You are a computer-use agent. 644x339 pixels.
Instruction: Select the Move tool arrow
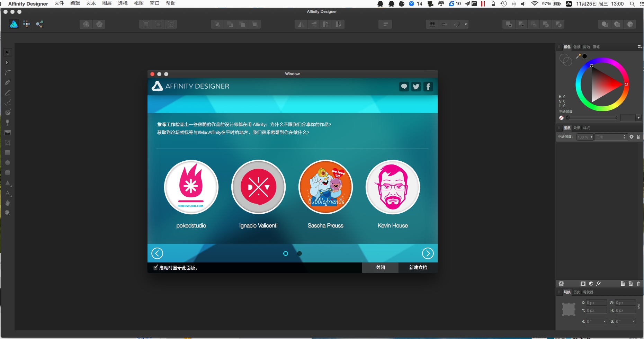click(7, 52)
